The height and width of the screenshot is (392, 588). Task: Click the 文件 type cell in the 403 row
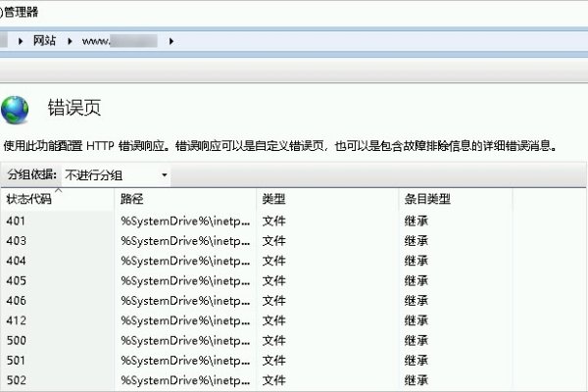[x=273, y=241]
